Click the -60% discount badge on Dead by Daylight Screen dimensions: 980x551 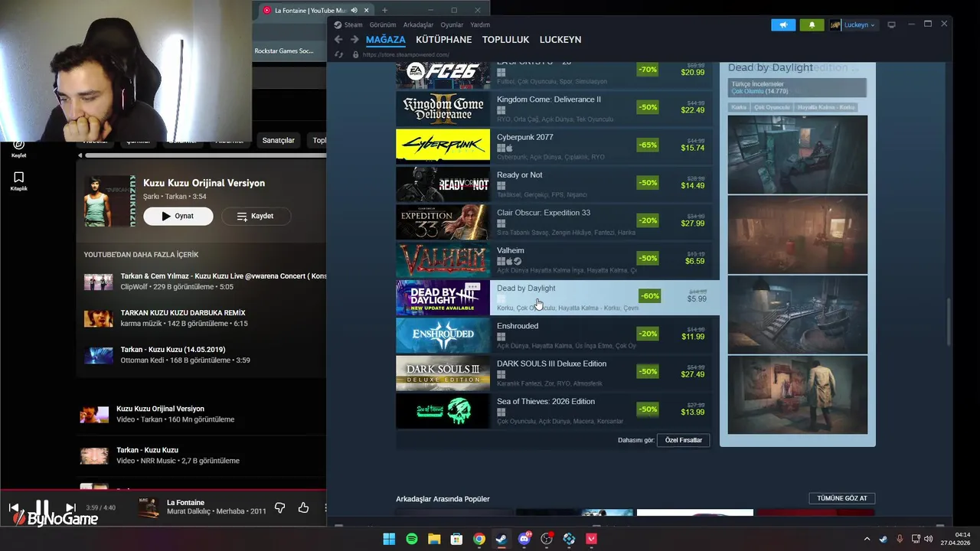tap(649, 296)
